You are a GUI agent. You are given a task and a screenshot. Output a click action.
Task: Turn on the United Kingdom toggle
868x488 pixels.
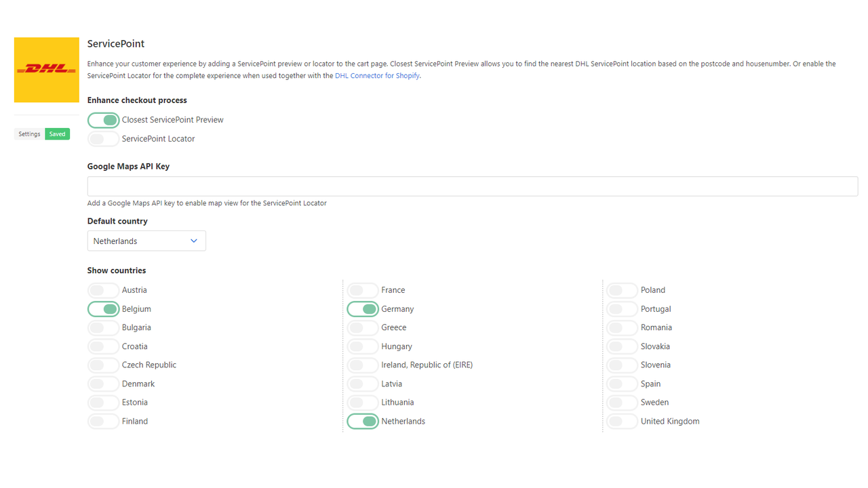(x=622, y=421)
